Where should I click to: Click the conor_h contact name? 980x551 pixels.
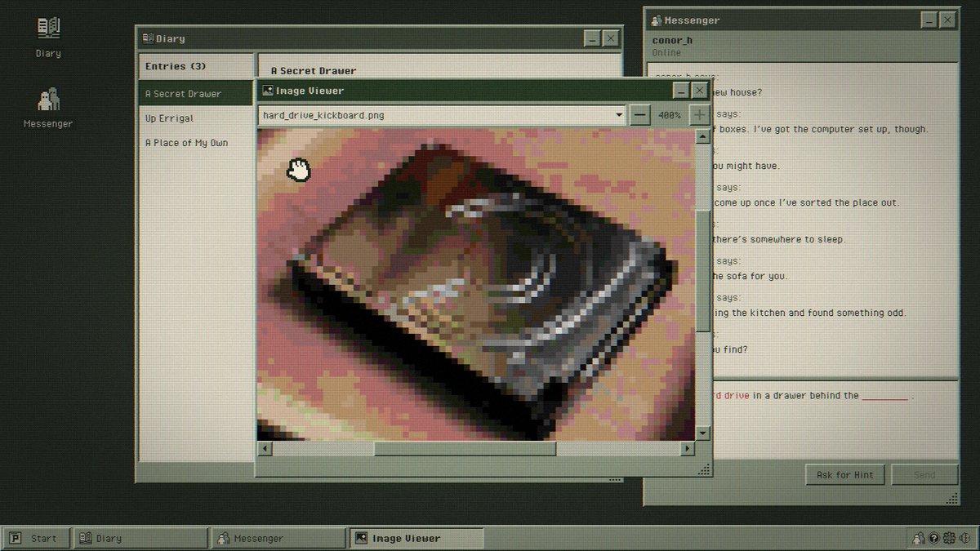click(674, 40)
